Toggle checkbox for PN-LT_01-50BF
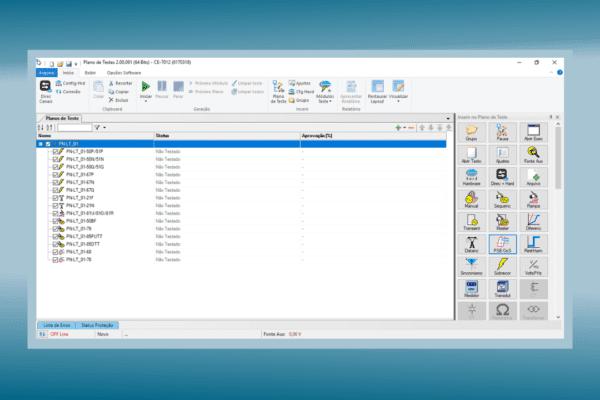 click(x=55, y=220)
